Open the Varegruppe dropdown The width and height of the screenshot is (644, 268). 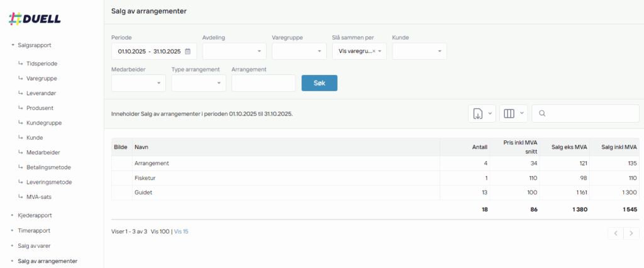point(299,52)
